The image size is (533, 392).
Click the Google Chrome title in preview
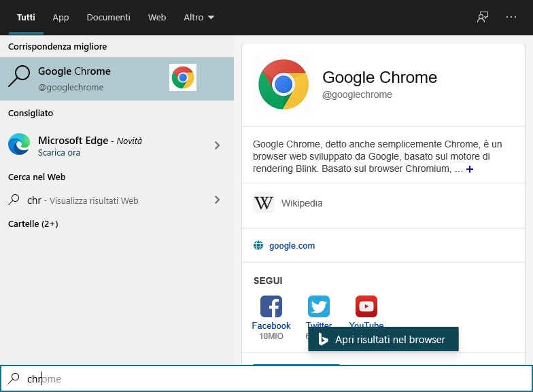[x=379, y=77]
